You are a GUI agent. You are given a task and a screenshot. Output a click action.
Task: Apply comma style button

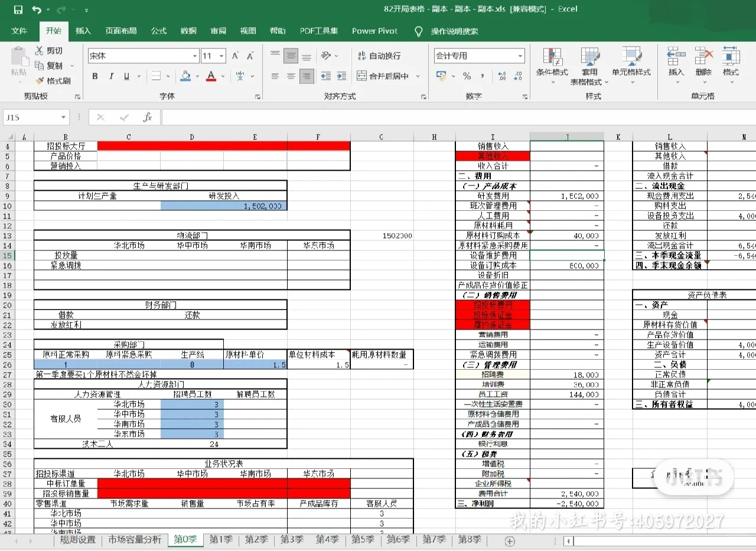[483, 76]
